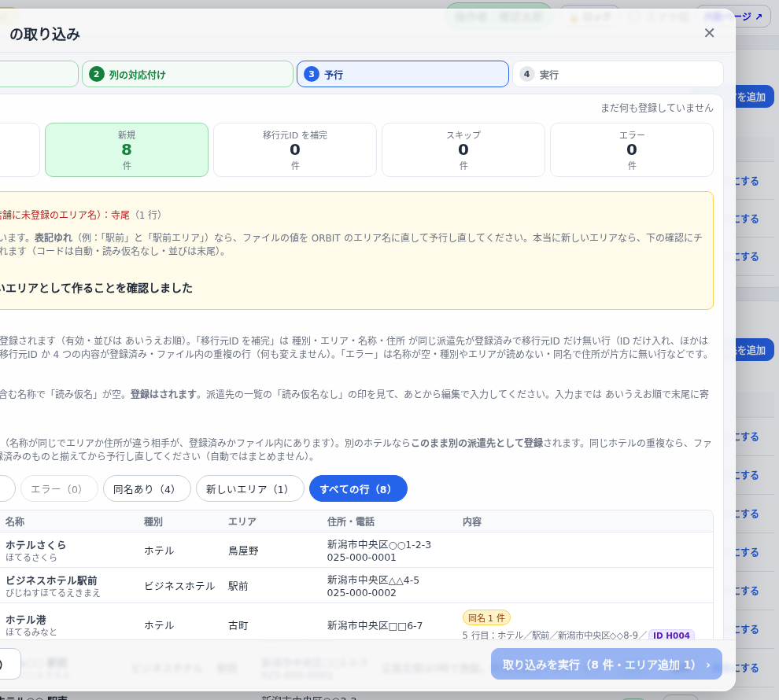This screenshot has width=779, height=700.
Task: Run 取り込みを実行（8 件・エリア追加 1）
Action: pyautogui.click(x=606, y=665)
